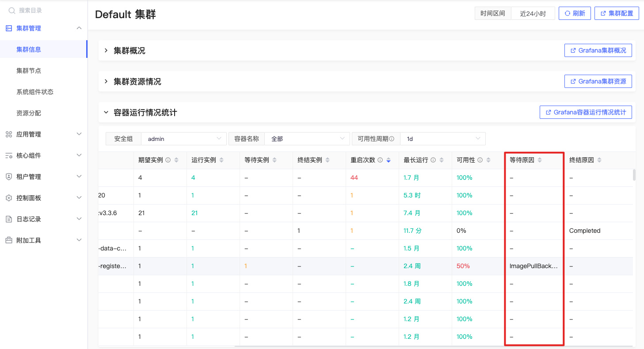This screenshot has width=644, height=349.
Task: Sort by 重启次数 column arrows
Action: click(x=389, y=160)
